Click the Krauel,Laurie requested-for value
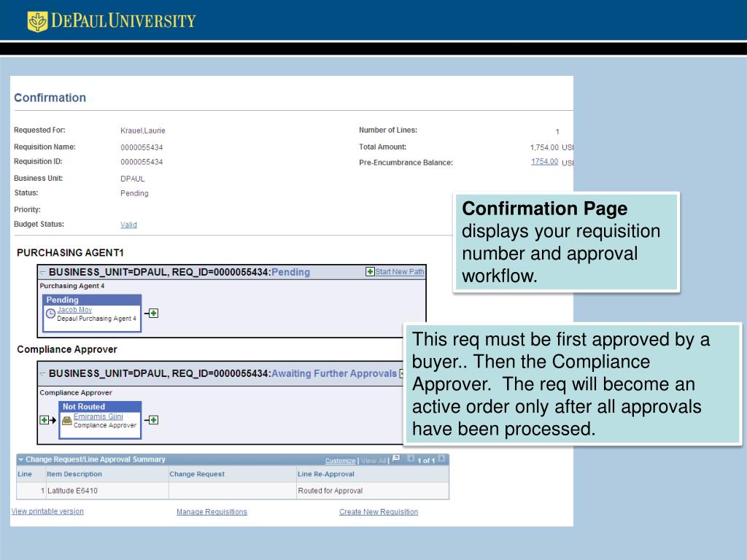This screenshot has width=747, height=560. click(143, 131)
